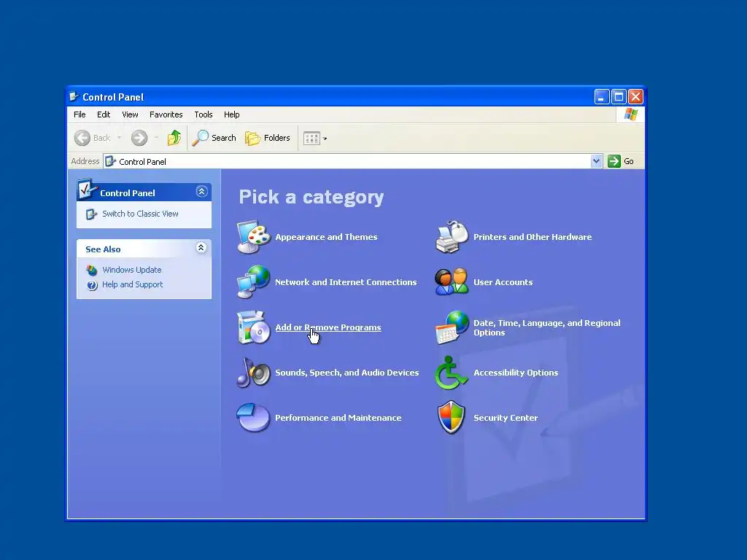Click the Performance and Maintenance pie chart icon
Image resolution: width=747 pixels, height=560 pixels.
pos(254,418)
